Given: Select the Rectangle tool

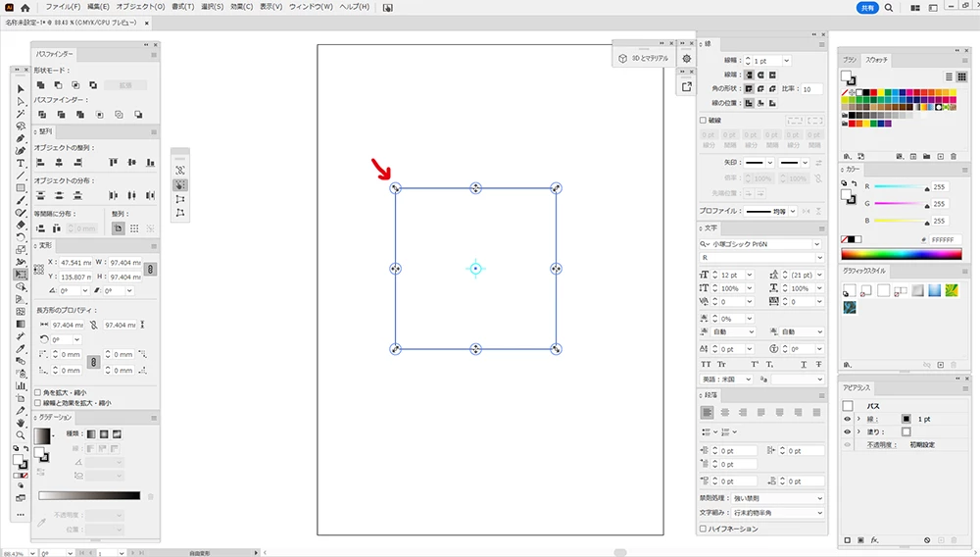Looking at the screenshot, I should [x=20, y=188].
